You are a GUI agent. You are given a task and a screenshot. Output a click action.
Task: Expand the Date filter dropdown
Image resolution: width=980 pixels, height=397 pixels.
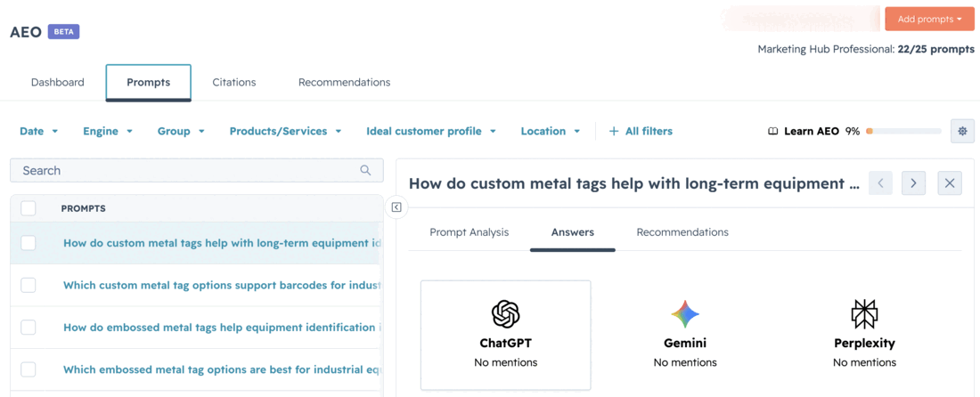(38, 131)
